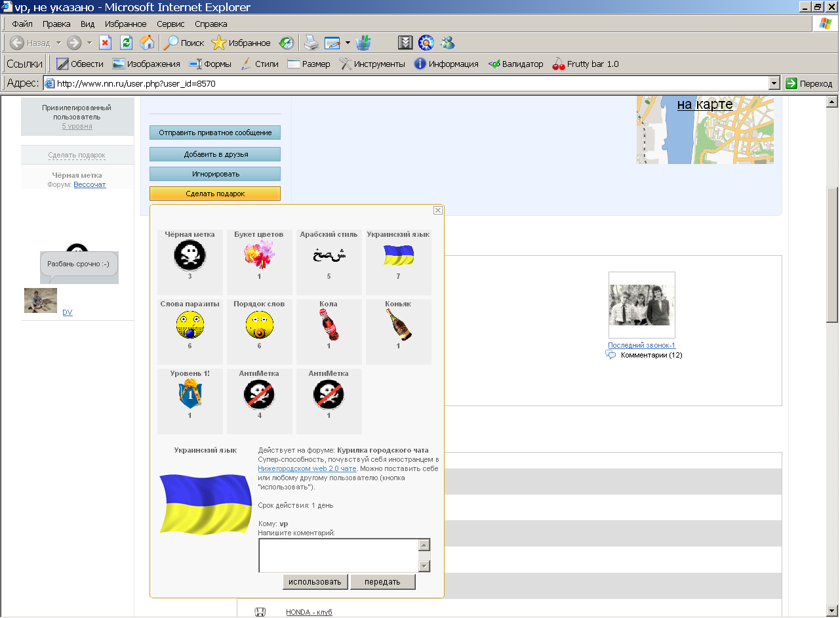840x618 pixels.
Task: Open the Вид menu
Action: 88,24
